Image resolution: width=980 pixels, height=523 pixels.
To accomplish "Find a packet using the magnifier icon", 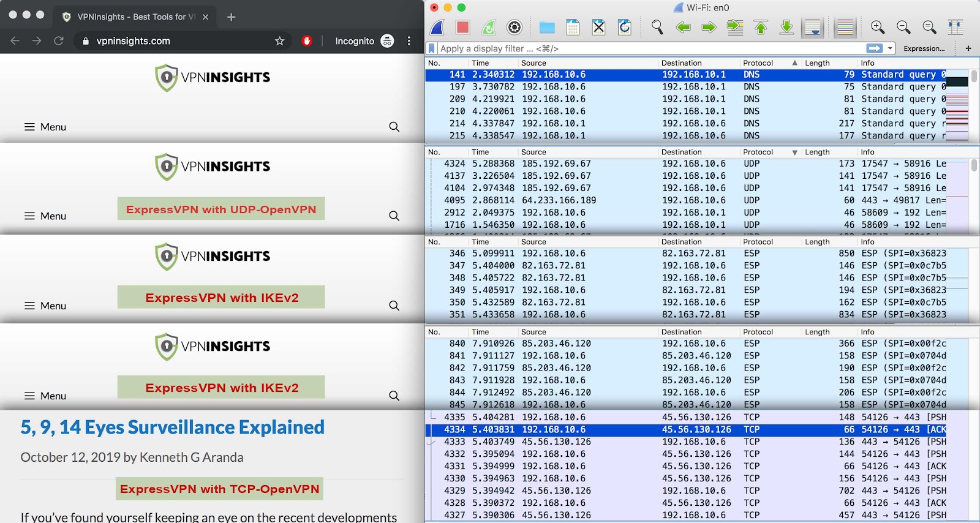I will [x=657, y=27].
